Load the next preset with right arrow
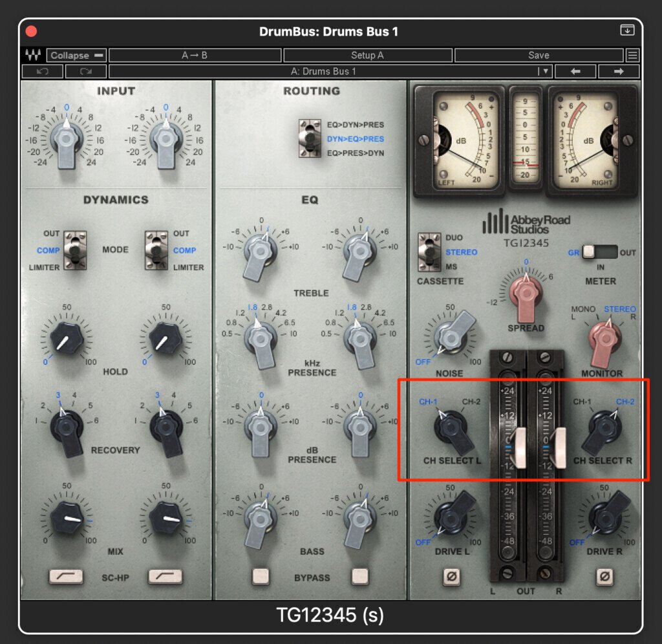The height and width of the screenshot is (644, 662). click(x=619, y=71)
